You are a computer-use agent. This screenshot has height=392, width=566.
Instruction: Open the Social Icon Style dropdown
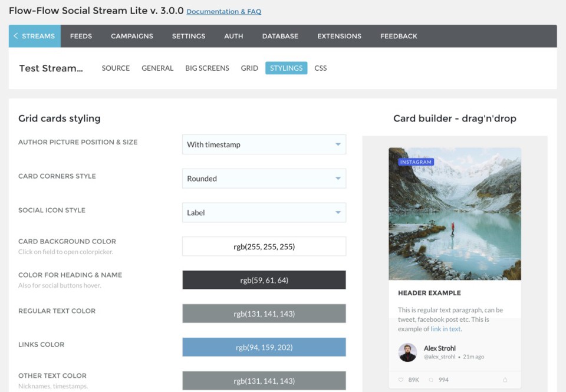[264, 213]
